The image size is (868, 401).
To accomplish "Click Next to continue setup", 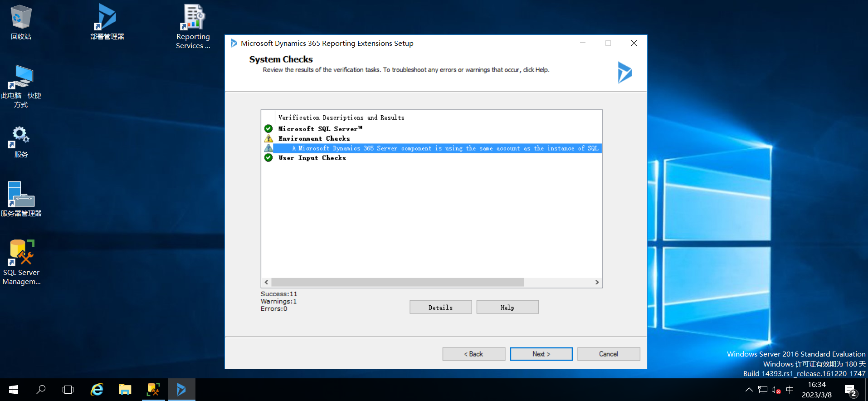I will click(x=541, y=354).
